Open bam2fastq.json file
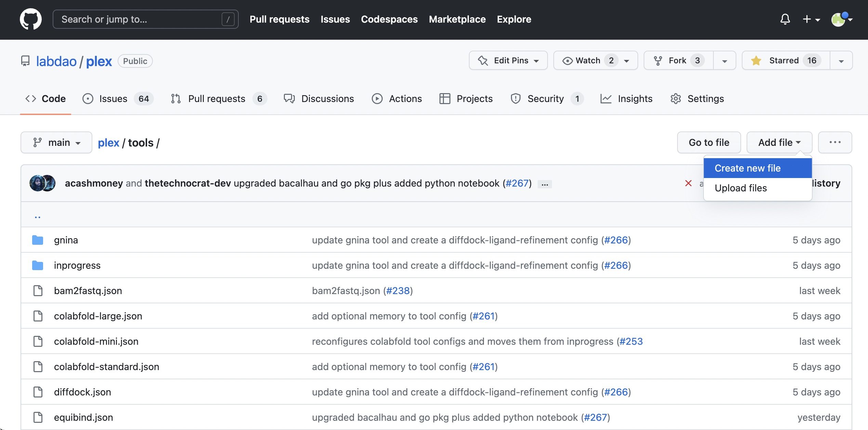Image resolution: width=868 pixels, height=430 pixels. (x=88, y=291)
